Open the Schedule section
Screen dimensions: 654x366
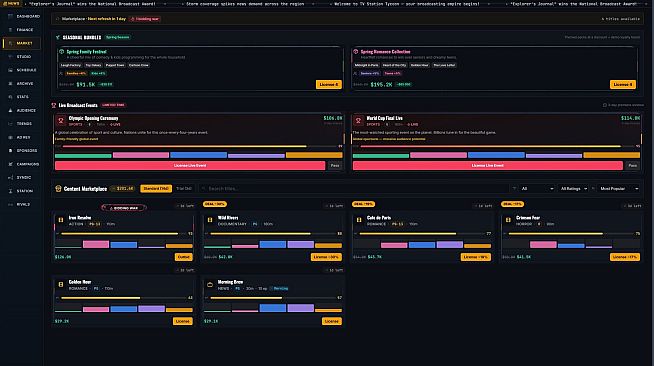(22, 70)
